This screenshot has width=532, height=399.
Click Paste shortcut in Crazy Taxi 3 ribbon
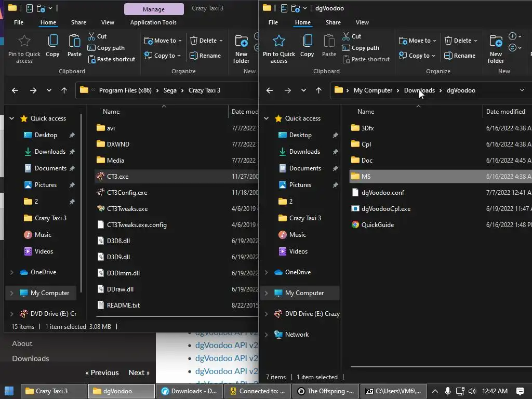pyautogui.click(x=112, y=59)
